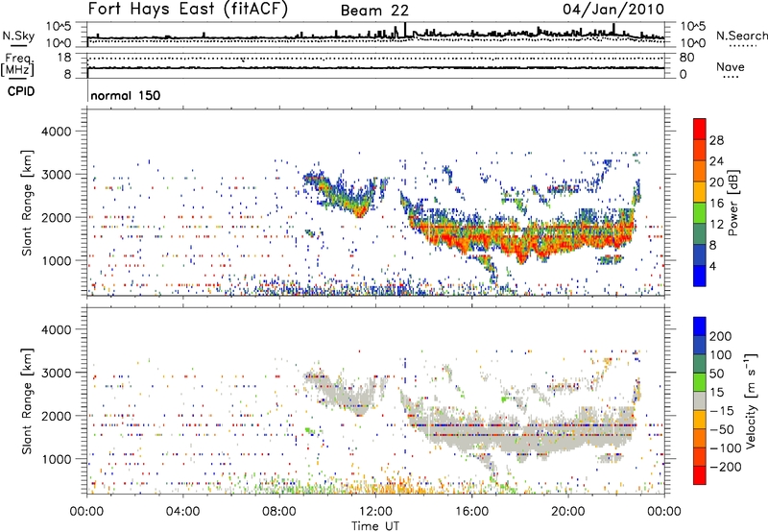Click the Slant Range label of power panel

tap(27, 203)
